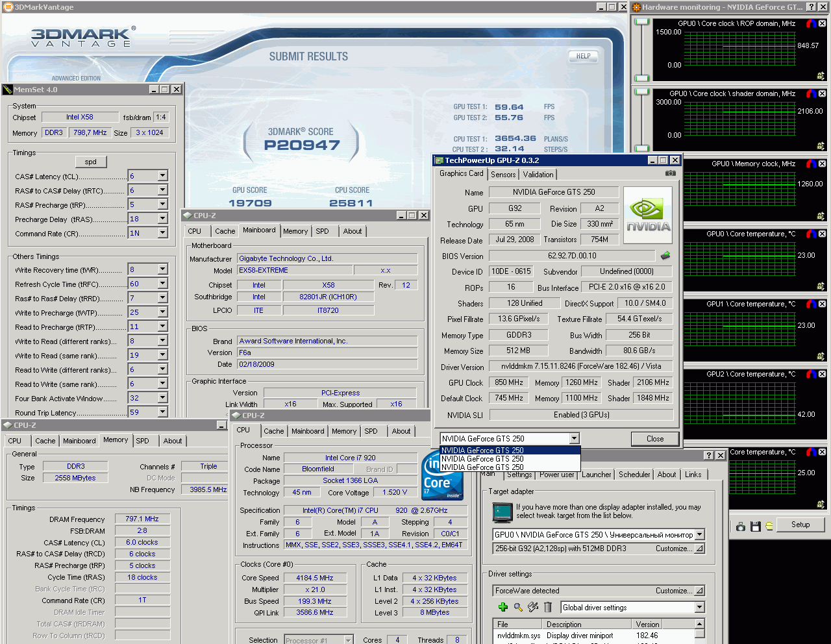Close the GPU2 Core temperature graph
Viewport: 831px width, 644px height.
[x=822, y=374]
